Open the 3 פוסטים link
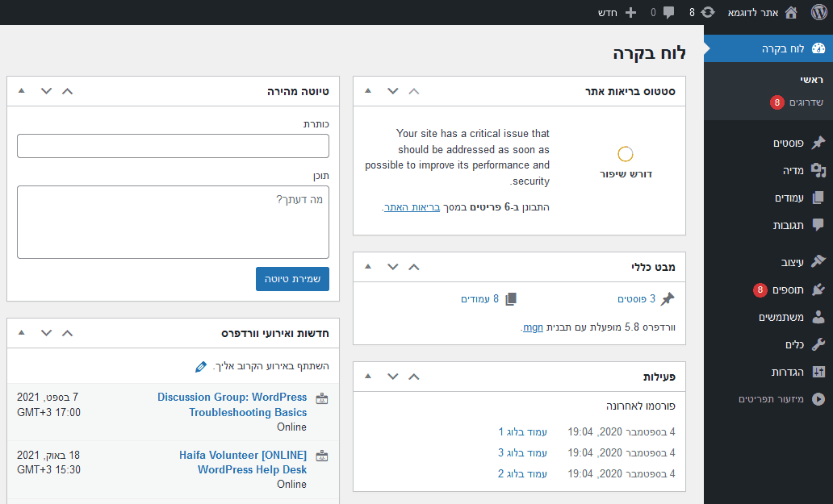 (x=636, y=299)
